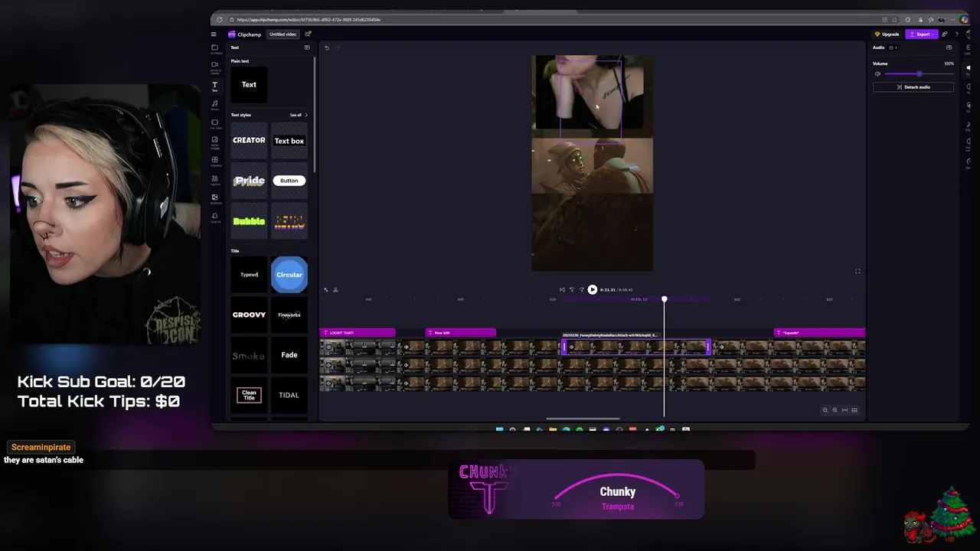The image size is (980, 551).
Task: Click the redo arrow
Action: 338,48
